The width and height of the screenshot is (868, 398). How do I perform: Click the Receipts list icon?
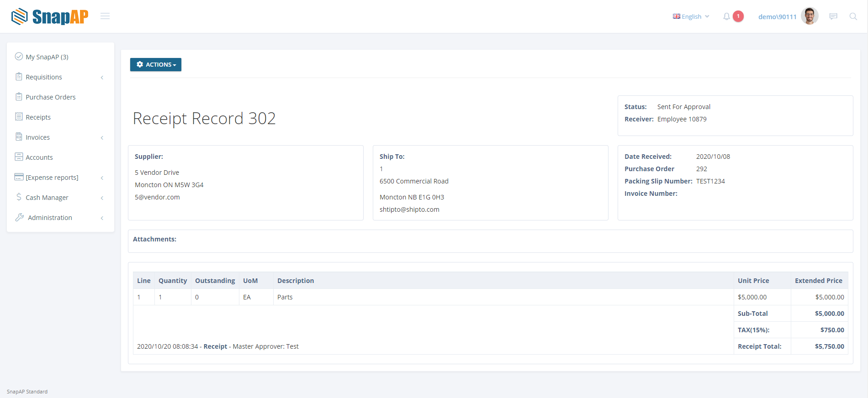(x=19, y=117)
